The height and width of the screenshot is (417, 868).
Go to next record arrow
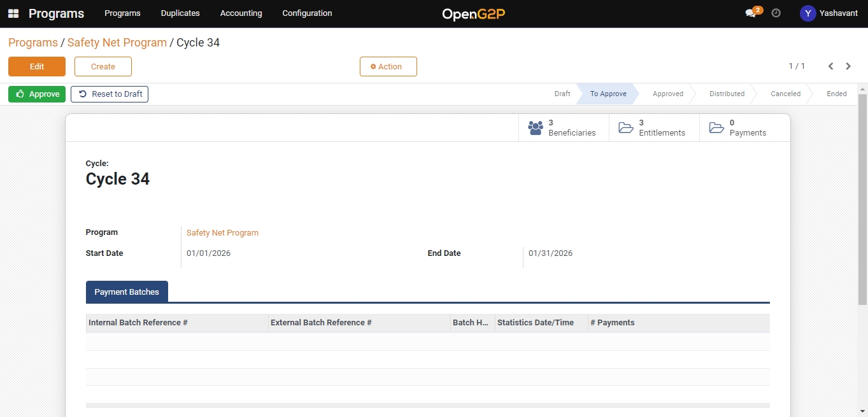(x=848, y=66)
